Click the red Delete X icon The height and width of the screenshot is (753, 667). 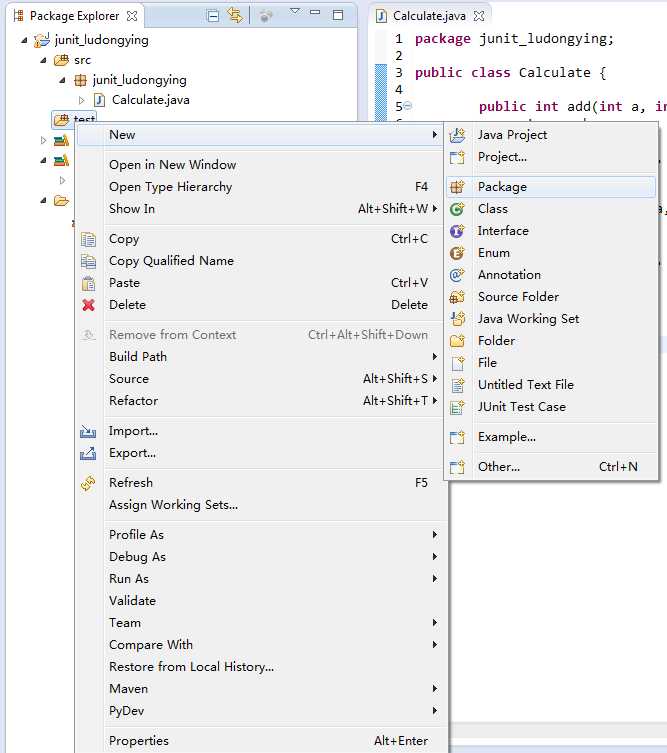pos(88,305)
